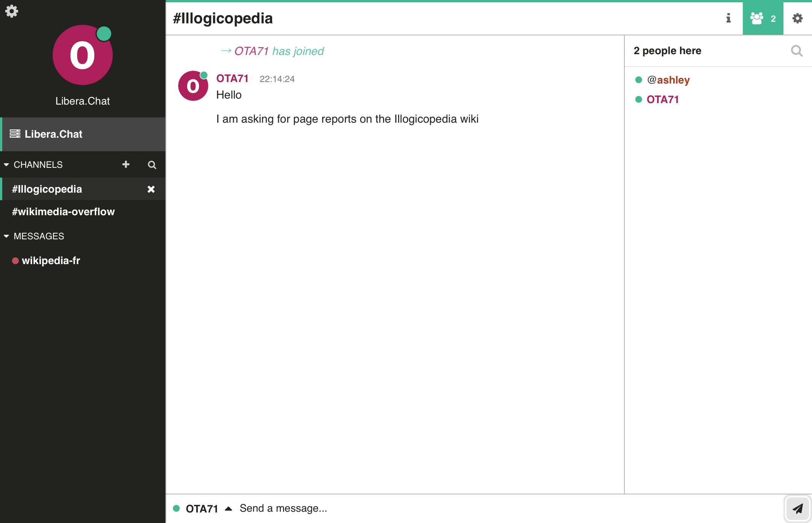This screenshot has height=523, width=812.
Task: Click the large profile avatar in sidebar
Action: (x=82, y=55)
